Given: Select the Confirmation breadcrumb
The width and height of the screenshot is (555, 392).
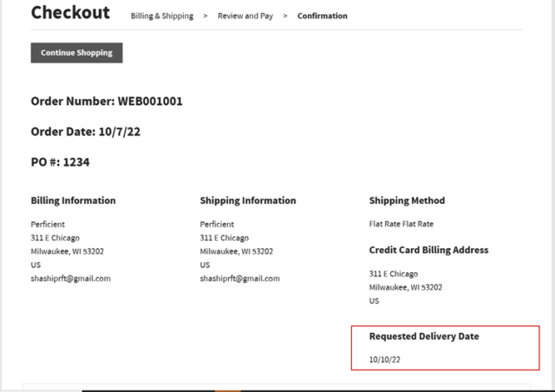Looking at the screenshot, I should coord(323,16).
